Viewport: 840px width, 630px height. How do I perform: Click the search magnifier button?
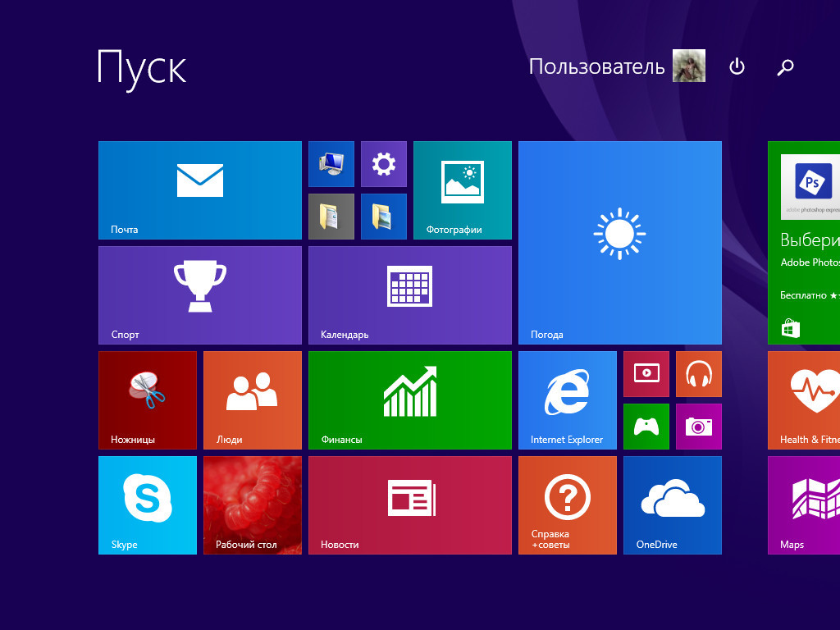(786, 66)
